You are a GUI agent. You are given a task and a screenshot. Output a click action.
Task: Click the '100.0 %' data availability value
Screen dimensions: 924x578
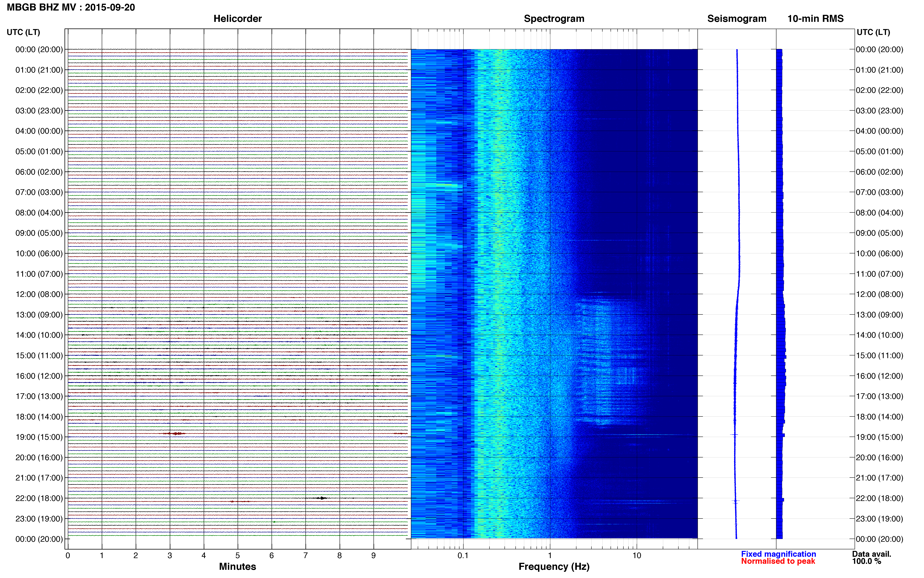(x=866, y=561)
